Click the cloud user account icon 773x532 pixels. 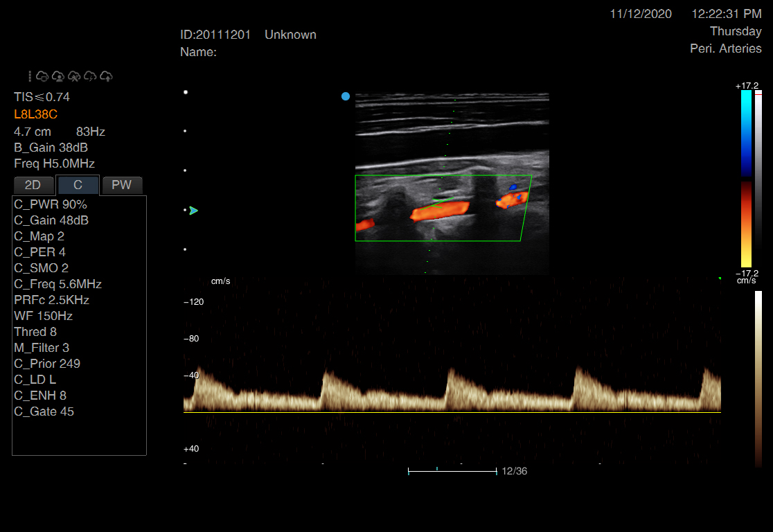point(58,76)
